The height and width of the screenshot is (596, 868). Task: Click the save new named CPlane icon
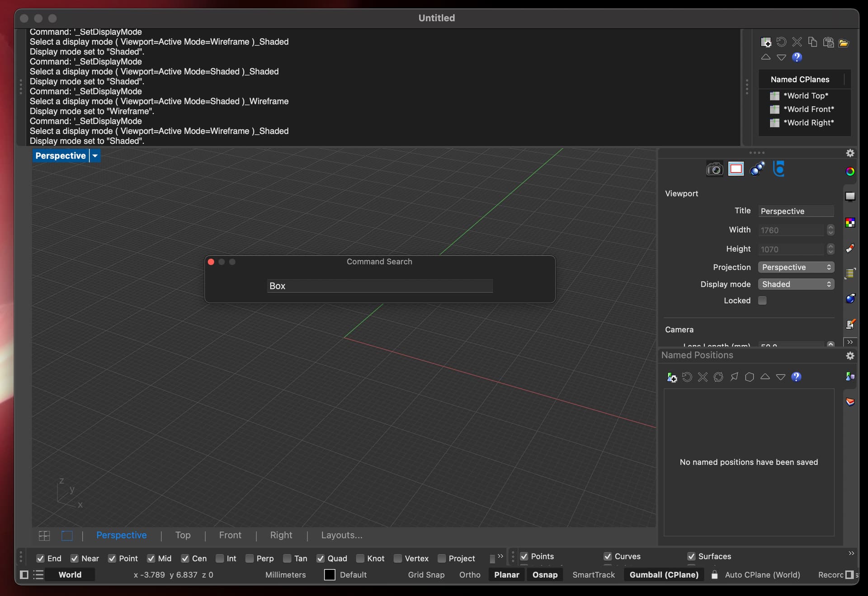(x=766, y=42)
